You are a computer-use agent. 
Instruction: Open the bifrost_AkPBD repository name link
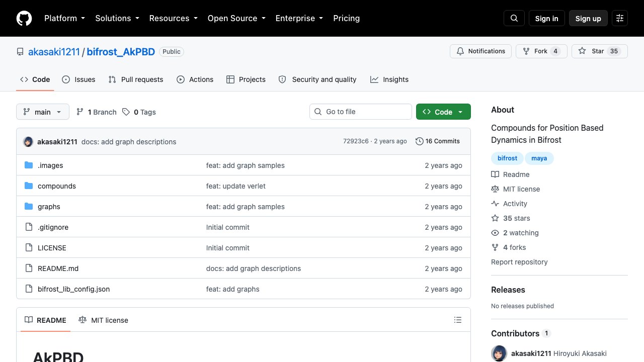click(121, 52)
